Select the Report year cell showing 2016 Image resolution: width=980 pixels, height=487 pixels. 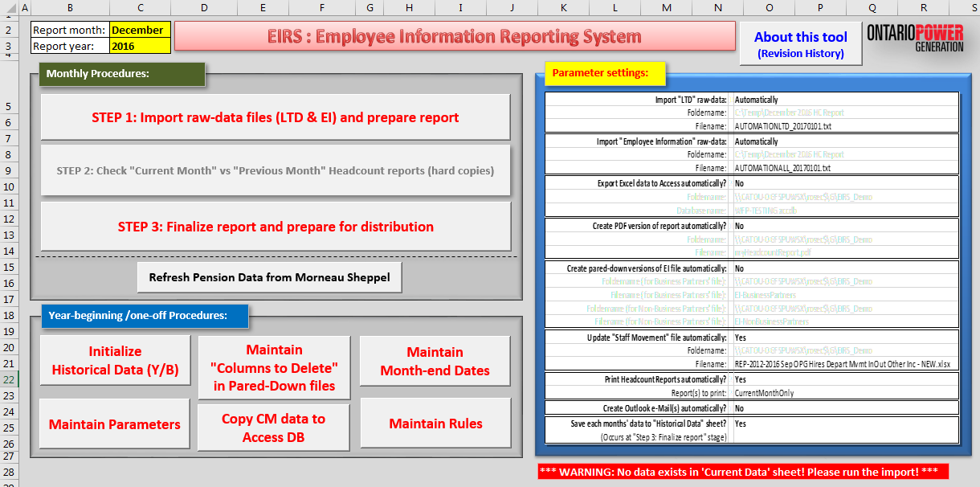140,46
